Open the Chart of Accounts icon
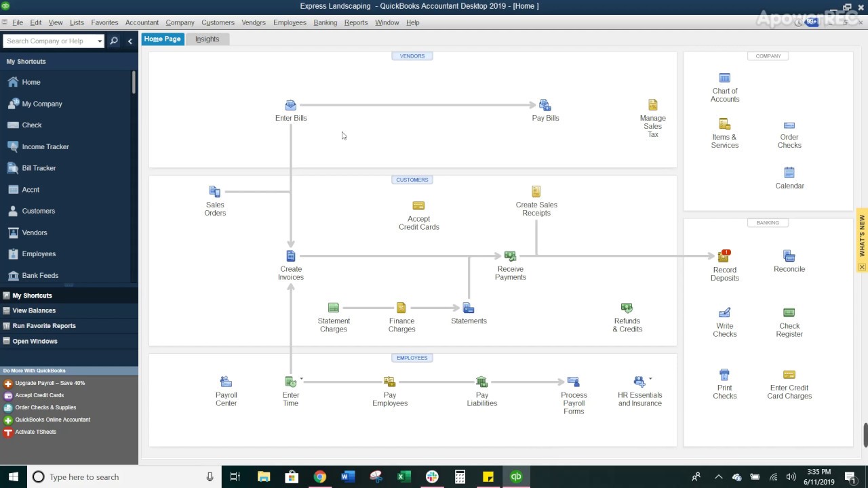868x488 pixels. [x=724, y=78]
